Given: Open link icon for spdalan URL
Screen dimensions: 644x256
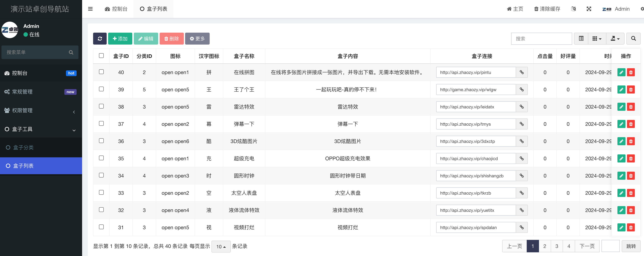Looking at the screenshot, I should click(x=522, y=227).
